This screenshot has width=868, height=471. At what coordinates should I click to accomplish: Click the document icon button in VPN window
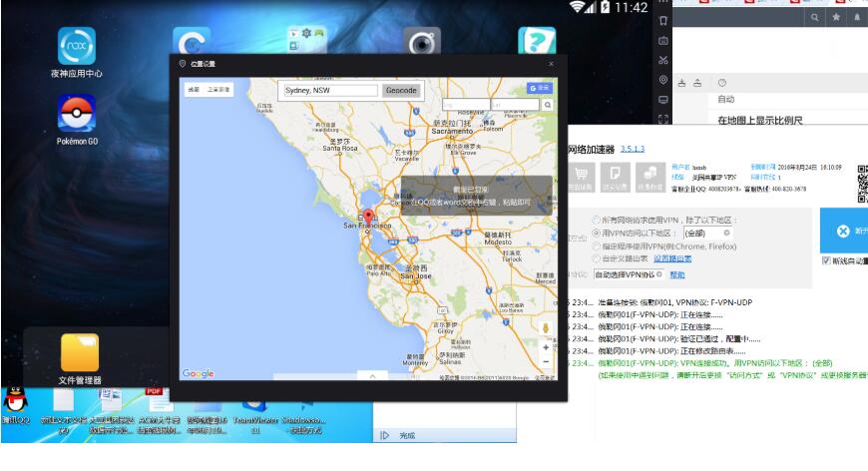tap(615, 177)
